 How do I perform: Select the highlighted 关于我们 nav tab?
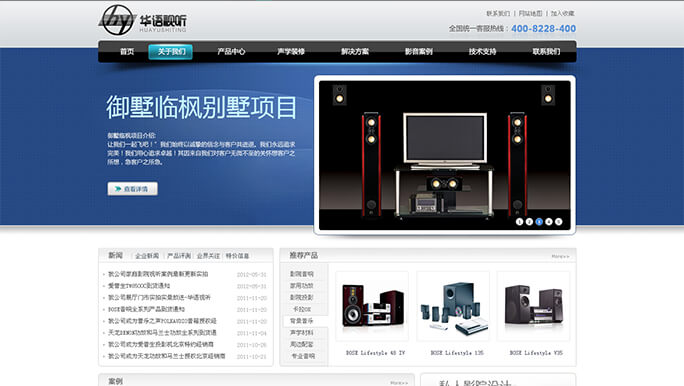point(171,51)
